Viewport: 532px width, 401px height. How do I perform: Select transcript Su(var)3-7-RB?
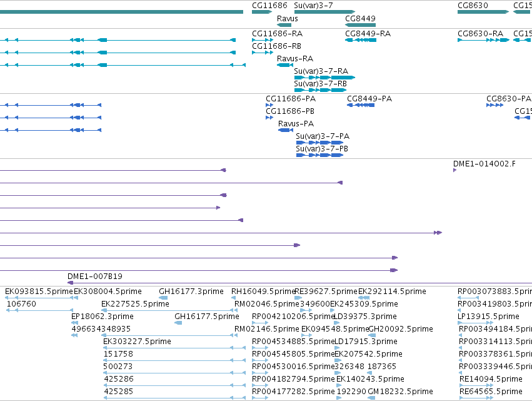pyautogui.click(x=320, y=90)
